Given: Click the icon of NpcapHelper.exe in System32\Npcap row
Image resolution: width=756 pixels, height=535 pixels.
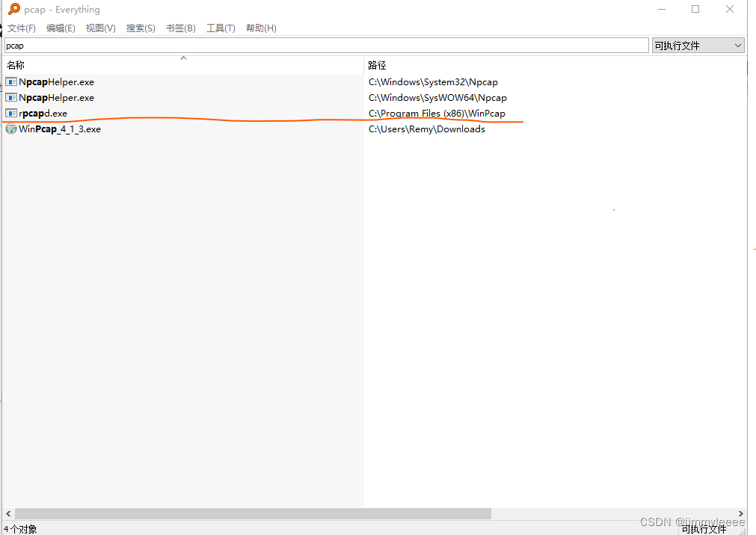Looking at the screenshot, I should point(11,82).
